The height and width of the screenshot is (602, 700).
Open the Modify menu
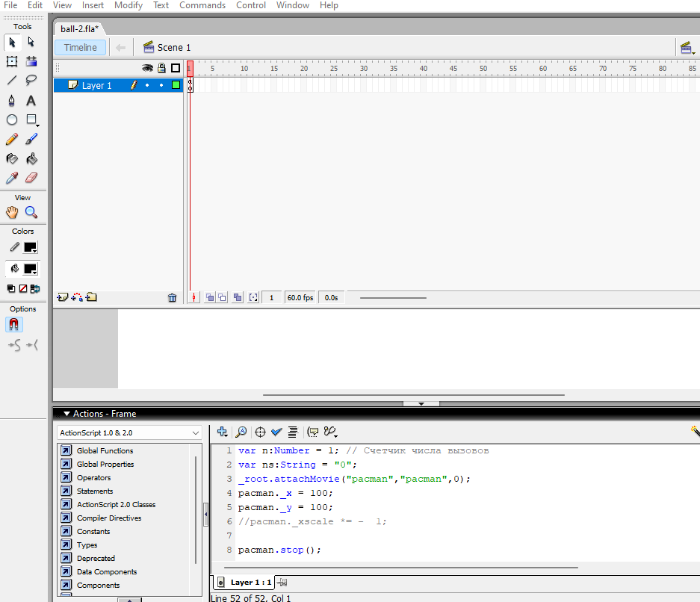[128, 5]
